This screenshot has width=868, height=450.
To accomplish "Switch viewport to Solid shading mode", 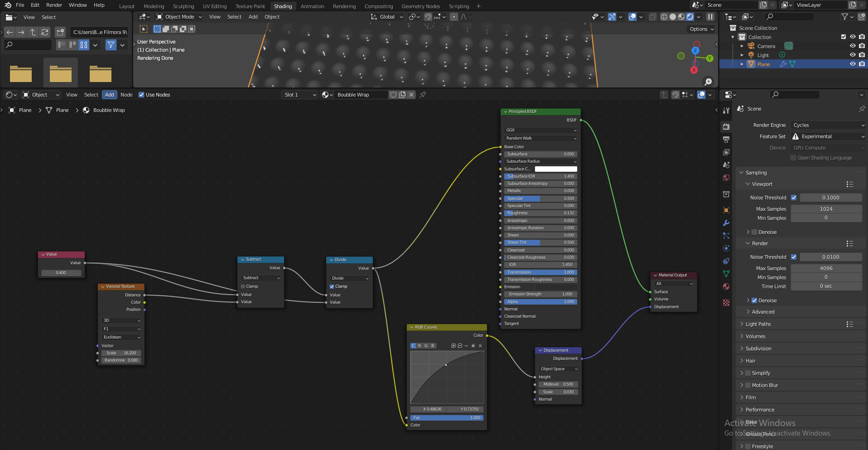I will tap(672, 17).
